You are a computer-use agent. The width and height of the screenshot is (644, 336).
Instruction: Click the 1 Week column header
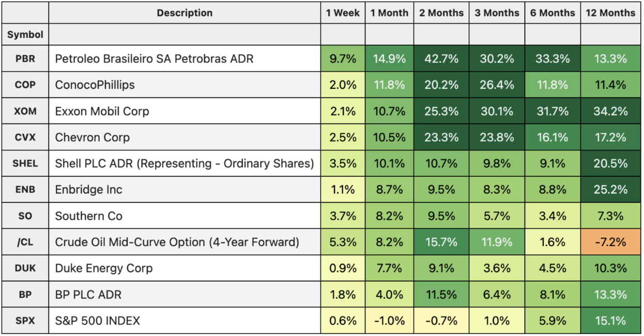[343, 13]
